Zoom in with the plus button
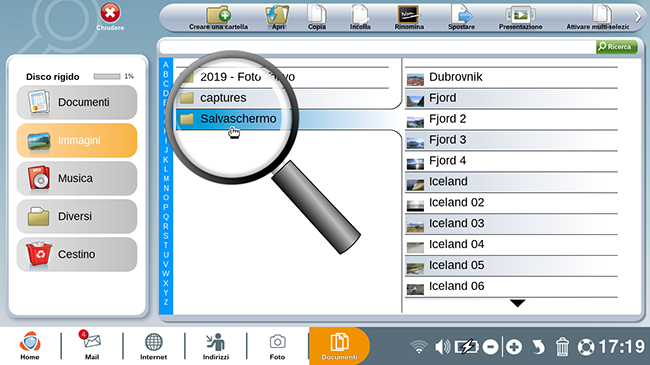The image size is (650, 365). pyautogui.click(x=514, y=347)
